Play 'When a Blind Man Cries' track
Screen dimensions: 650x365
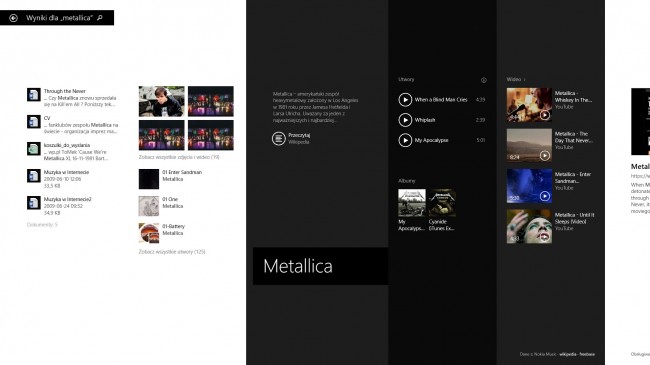(x=405, y=100)
